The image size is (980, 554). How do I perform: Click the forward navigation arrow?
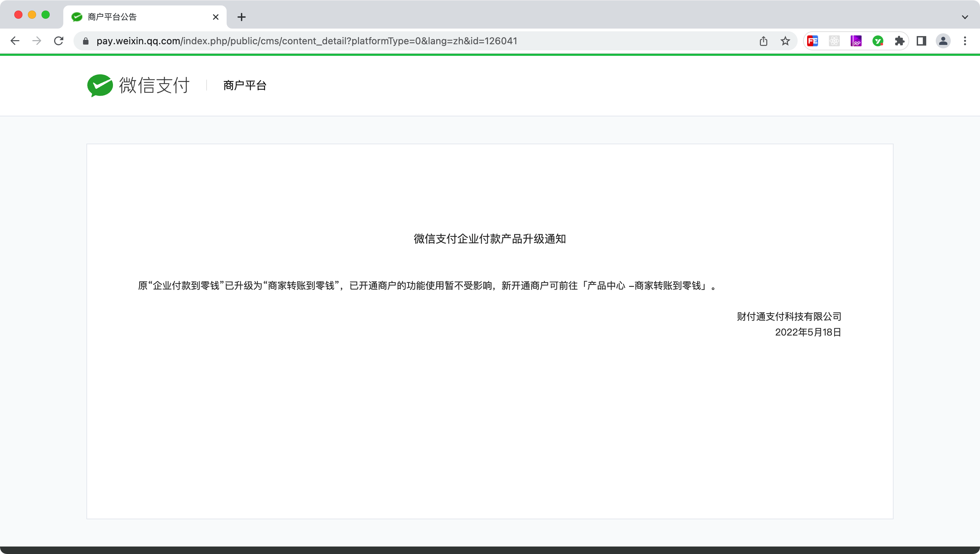tap(37, 41)
